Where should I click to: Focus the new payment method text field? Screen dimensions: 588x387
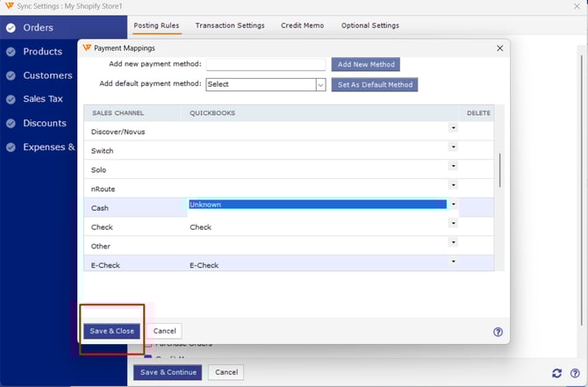click(x=265, y=65)
